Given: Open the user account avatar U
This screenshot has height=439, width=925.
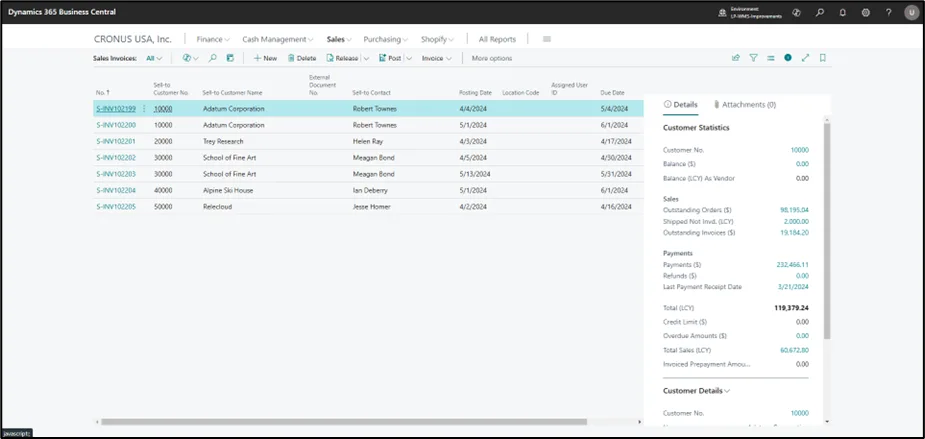Looking at the screenshot, I should (911, 12).
